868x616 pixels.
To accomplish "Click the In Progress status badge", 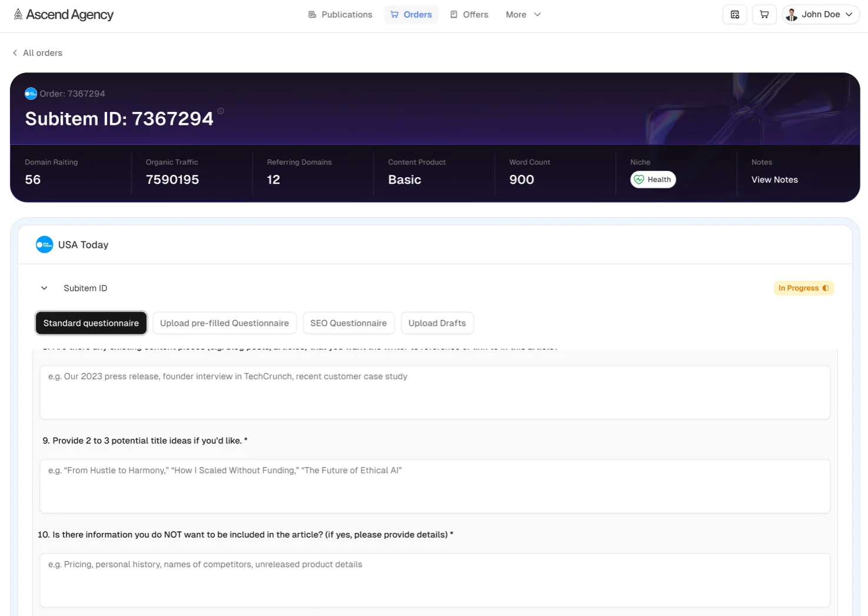I will pyautogui.click(x=804, y=288).
